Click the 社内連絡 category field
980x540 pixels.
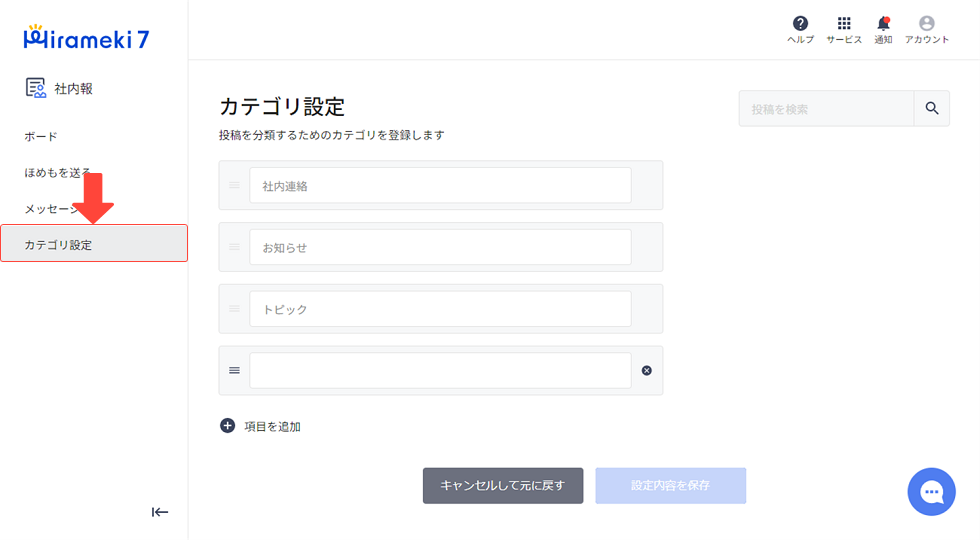tap(440, 185)
